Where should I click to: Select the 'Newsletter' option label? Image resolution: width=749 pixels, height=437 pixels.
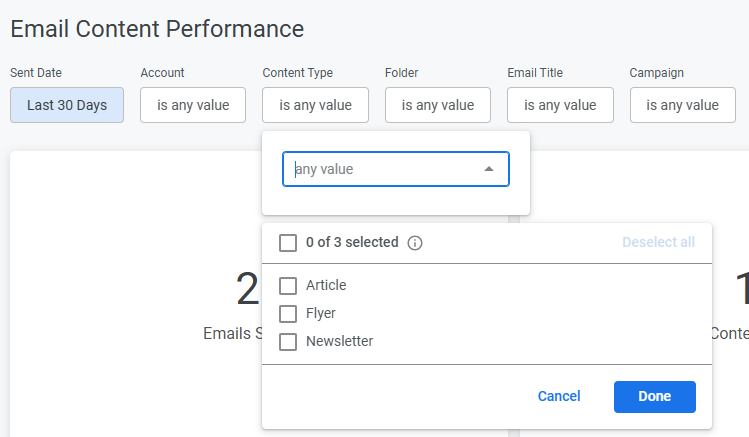pyautogui.click(x=340, y=341)
